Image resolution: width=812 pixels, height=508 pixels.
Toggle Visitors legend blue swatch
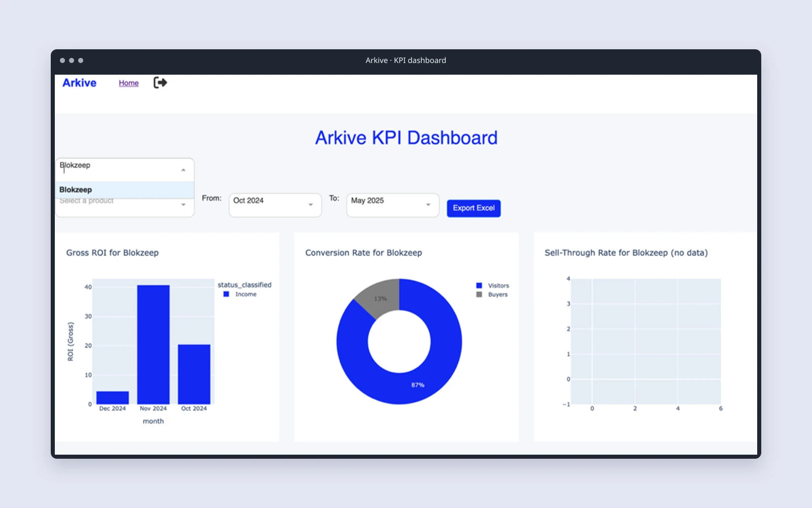click(479, 285)
